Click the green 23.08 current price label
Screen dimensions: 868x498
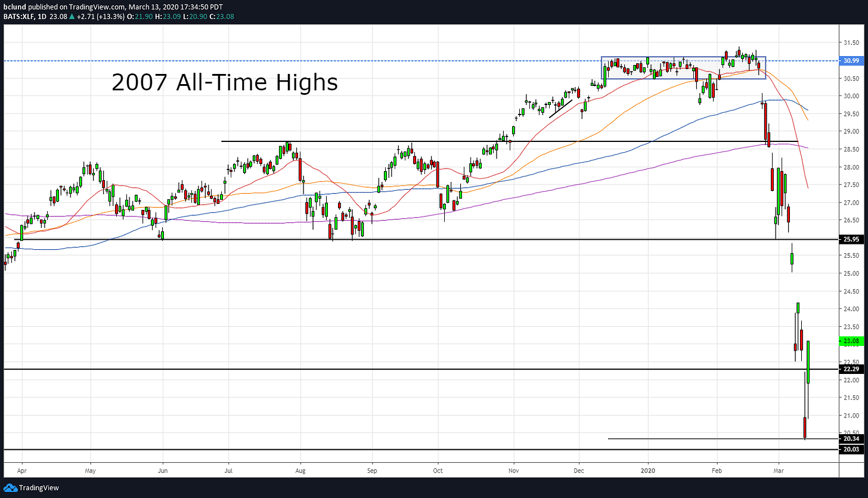(852, 341)
